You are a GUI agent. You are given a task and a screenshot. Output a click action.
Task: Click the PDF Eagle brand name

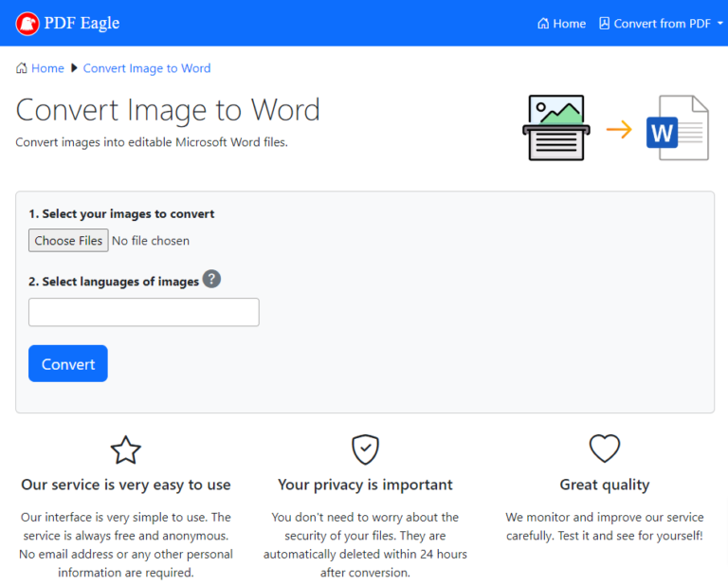pyautogui.click(x=82, y=23)
